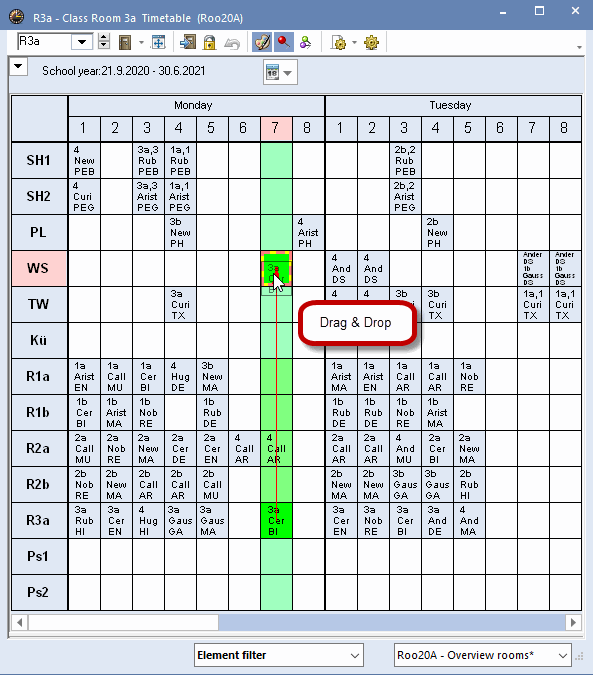Open the R3a room selection dropdown
This screenshot has height=675, width=593.
[82, 42]
